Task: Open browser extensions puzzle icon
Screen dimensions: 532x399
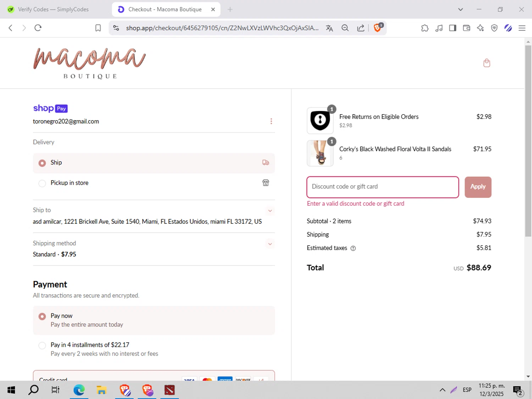Action: [x=425, y=28]
